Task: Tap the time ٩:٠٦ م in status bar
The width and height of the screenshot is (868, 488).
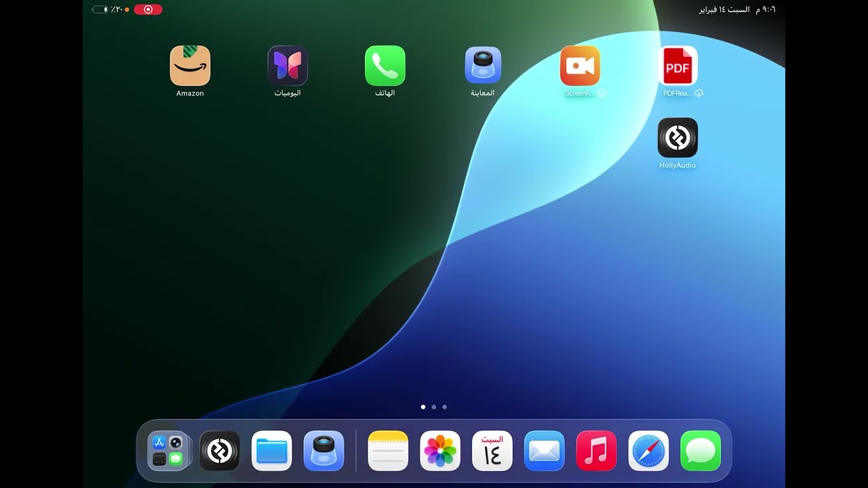Action: (766, 9)
